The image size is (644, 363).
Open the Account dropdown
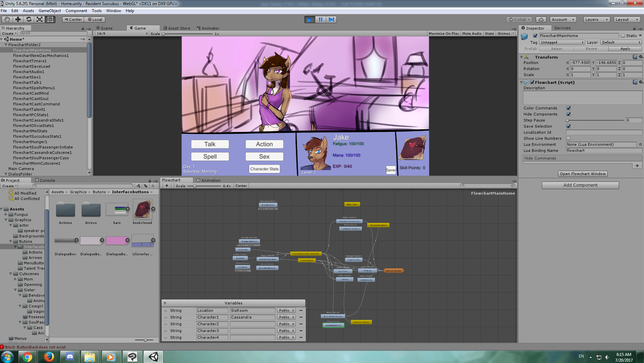point(563,20)
